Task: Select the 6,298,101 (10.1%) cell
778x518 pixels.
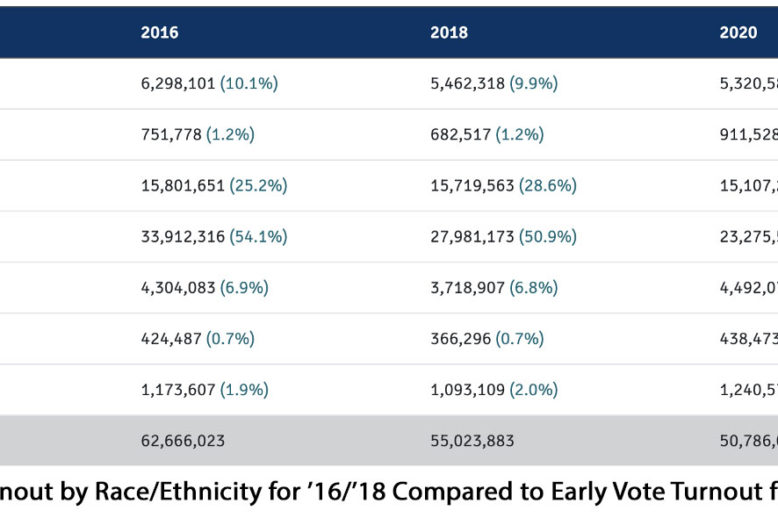Action: click(x=209, y=84)
